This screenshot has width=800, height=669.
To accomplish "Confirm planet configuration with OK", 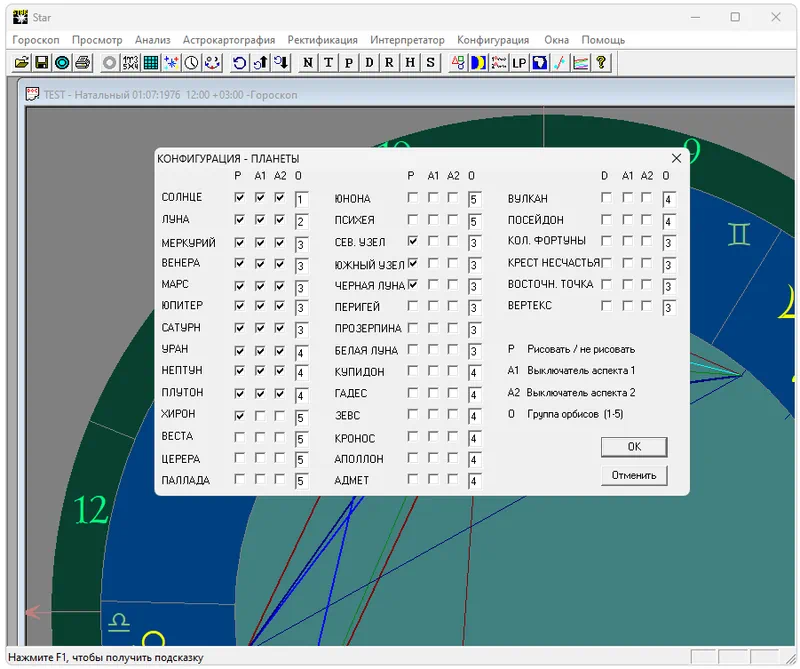I will (634, 447).
